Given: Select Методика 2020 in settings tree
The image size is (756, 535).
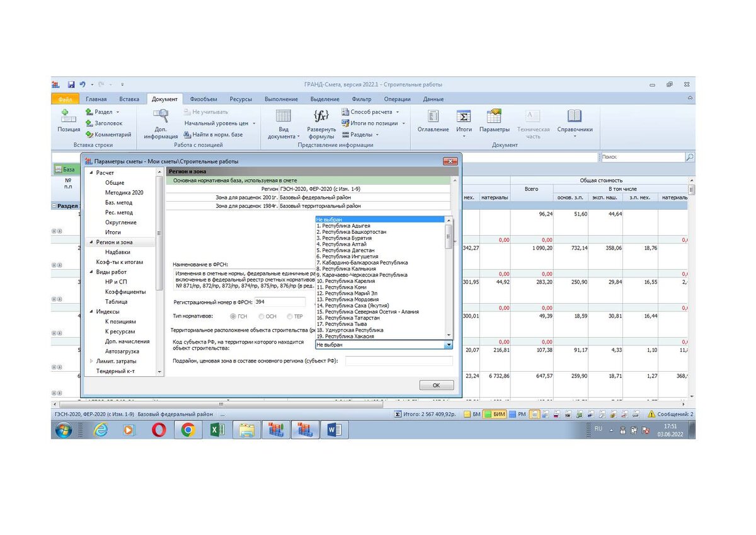Looking at the screenshot, I should (x=124, y=193).
